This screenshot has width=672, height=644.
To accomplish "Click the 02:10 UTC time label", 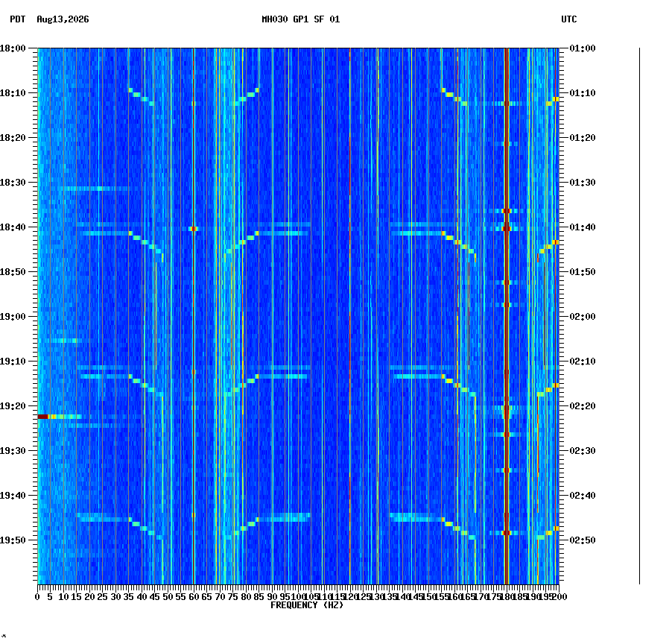I will tap(583, 362).
